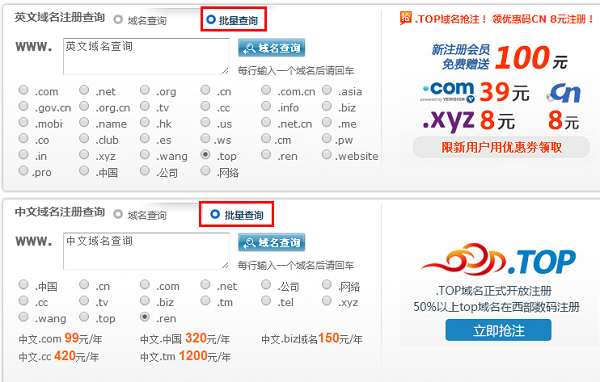
Task: Select .xyz in the Chinese domain section
Action: pyautogui.click(x=326, y=301)
